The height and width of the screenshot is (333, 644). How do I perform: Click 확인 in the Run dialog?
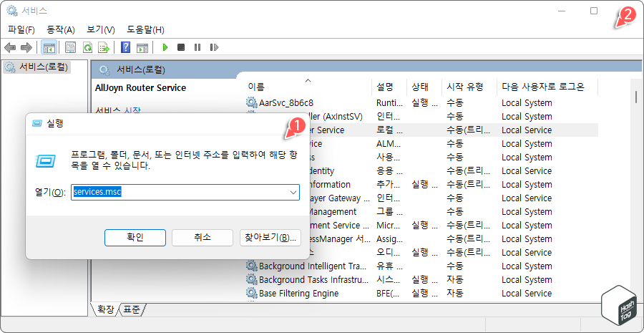[x=135, y=238]
